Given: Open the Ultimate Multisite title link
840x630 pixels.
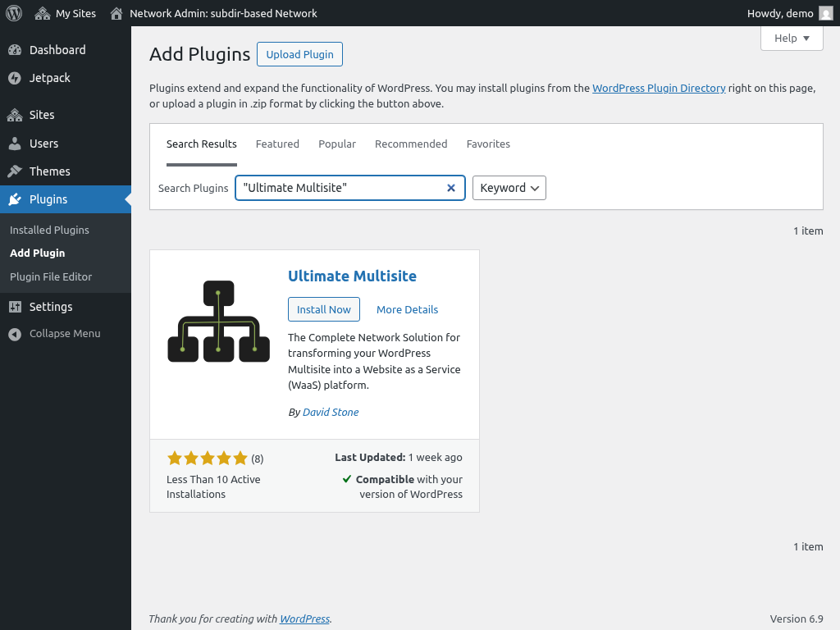Looking at the screenshot, I should coord(352,276).
